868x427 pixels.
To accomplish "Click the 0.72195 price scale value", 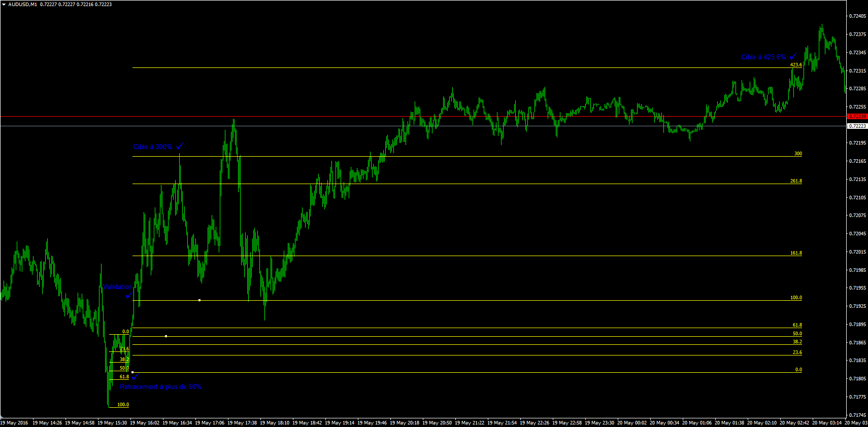I will [x=857, y=143].
